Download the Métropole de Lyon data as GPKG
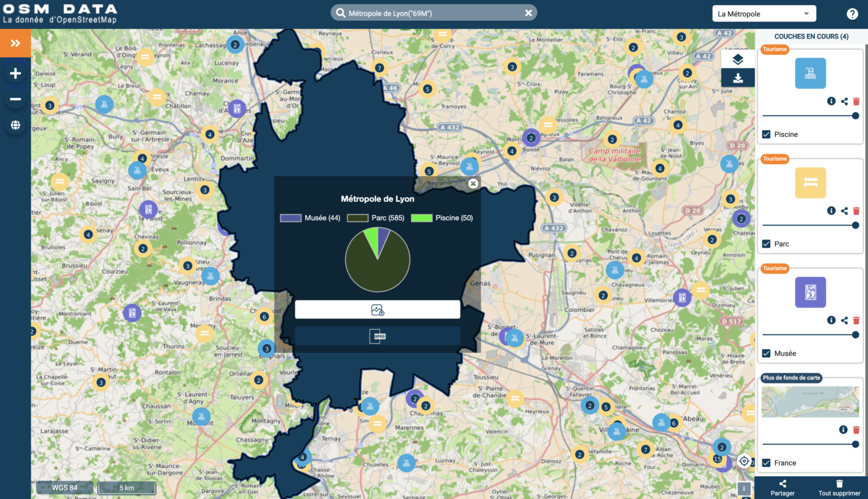The image size is (868, 499). click(377, 336)
